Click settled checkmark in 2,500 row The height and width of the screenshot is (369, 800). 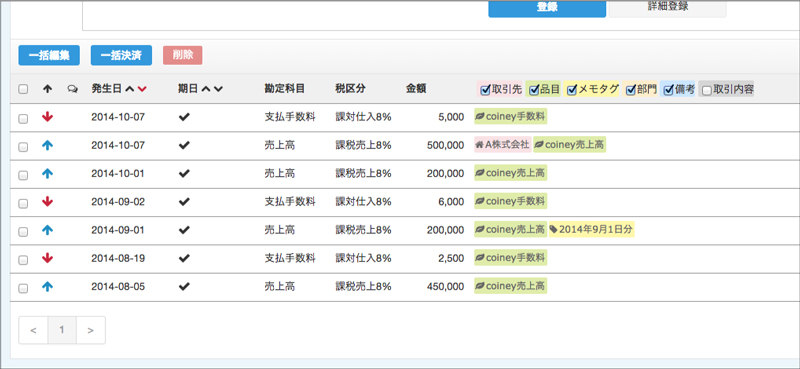click(184, 258)
